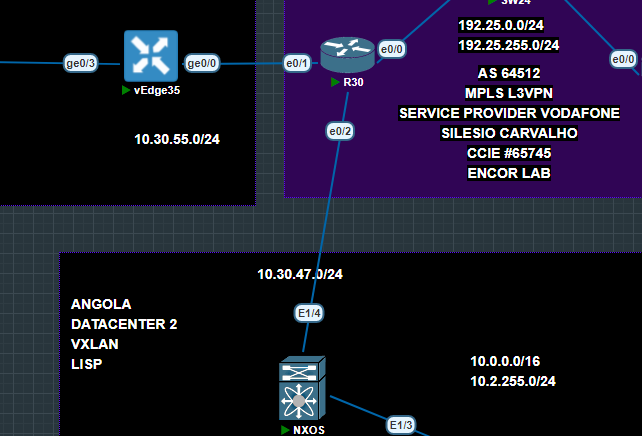Viewport: 642px width, 436px height.
Task: Click the R30 node name label
Action: pyautogui.click(x=353, y=82)
